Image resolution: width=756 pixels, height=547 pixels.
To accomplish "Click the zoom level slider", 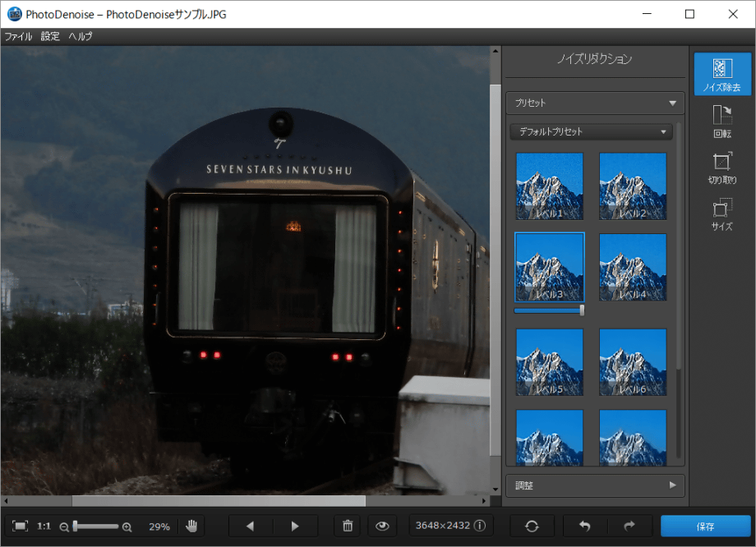I will pyautogui.click(x=95, y=526).
